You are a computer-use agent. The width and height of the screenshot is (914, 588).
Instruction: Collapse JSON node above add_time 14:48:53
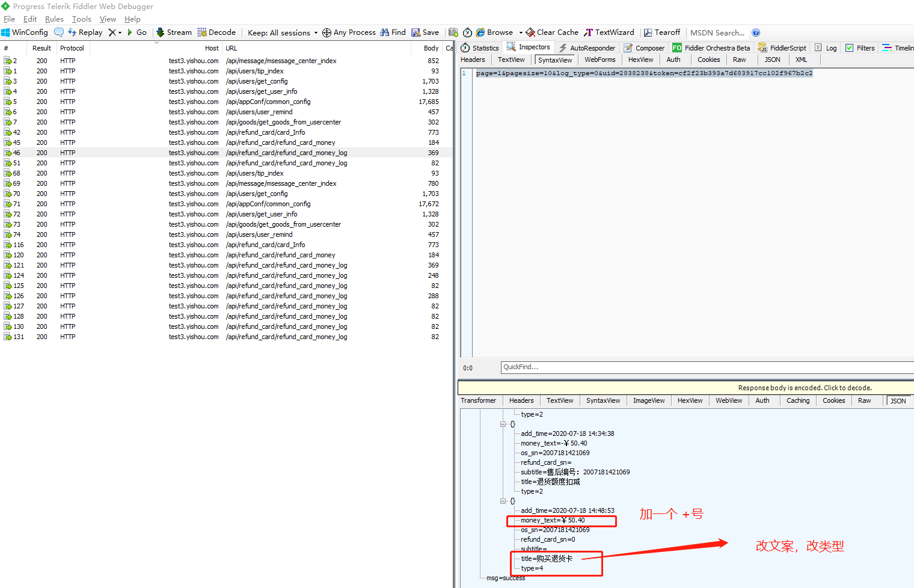(x=503, y=501)
